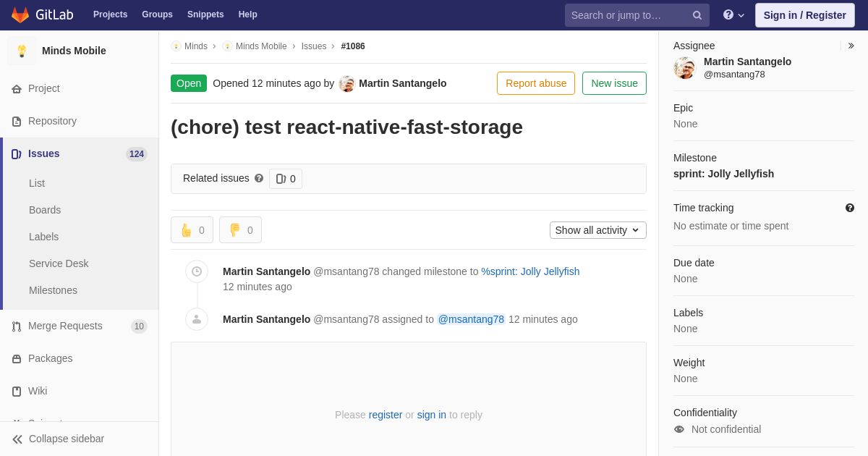This screenshot has height=456, width=868.
Task: Open Minds Mobile project title link
Action: 74,51
